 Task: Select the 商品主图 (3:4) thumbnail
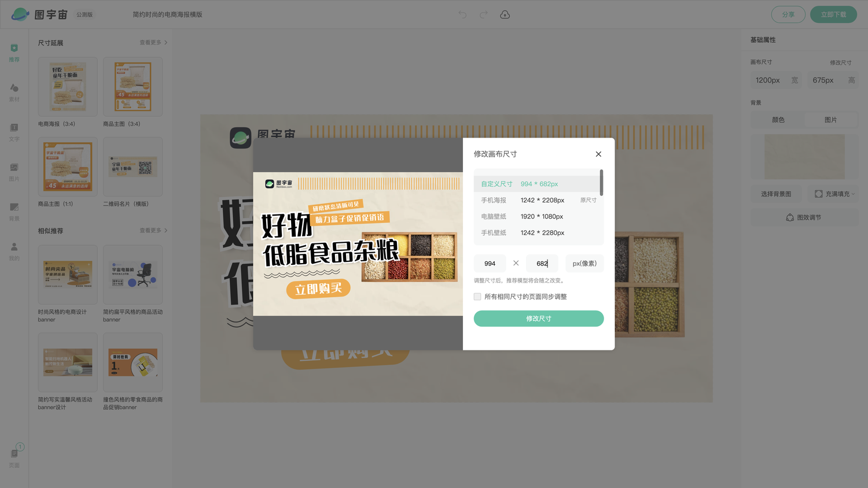click(133, 87)
